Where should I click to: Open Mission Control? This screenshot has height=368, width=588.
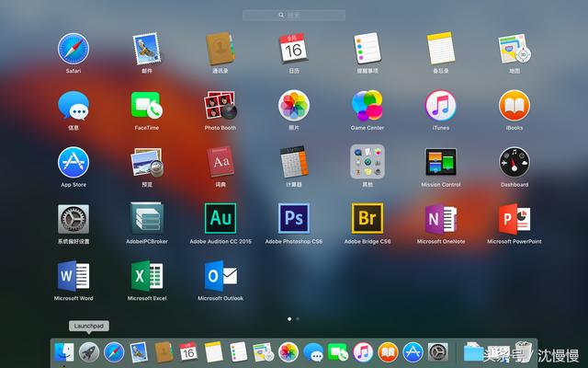(x=441, y=162)
